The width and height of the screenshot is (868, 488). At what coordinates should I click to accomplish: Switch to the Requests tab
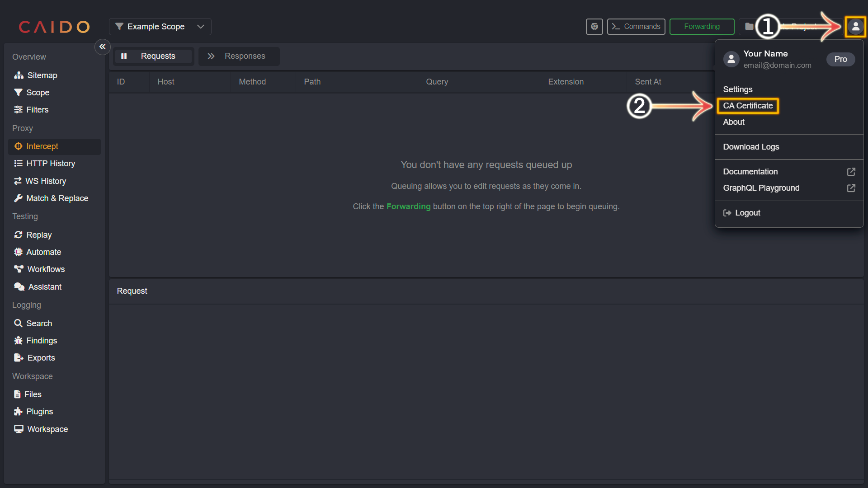coord(153,56)
